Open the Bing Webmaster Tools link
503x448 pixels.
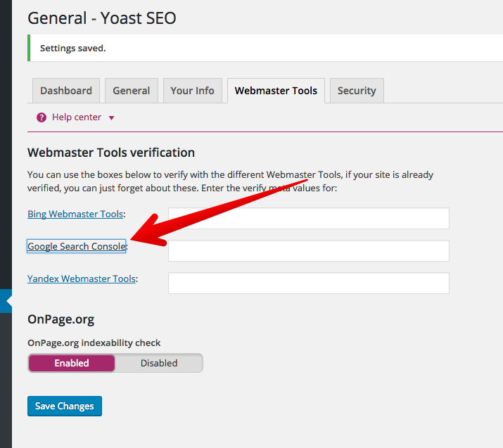75,214
